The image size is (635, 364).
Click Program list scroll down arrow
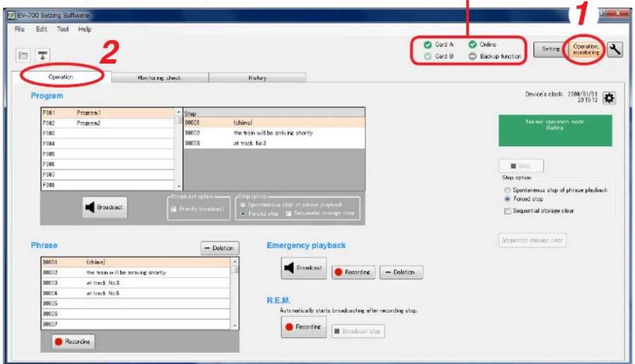point(179,187)
